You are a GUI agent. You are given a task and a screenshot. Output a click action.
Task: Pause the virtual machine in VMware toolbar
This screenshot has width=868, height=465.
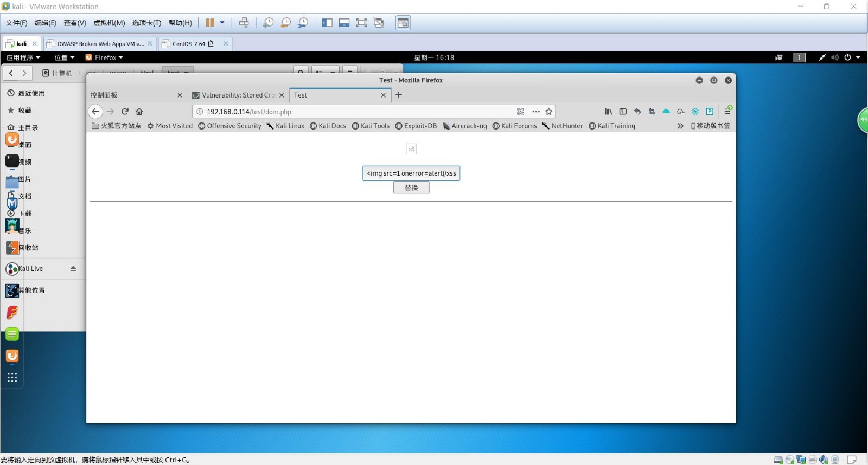(210, 23)
